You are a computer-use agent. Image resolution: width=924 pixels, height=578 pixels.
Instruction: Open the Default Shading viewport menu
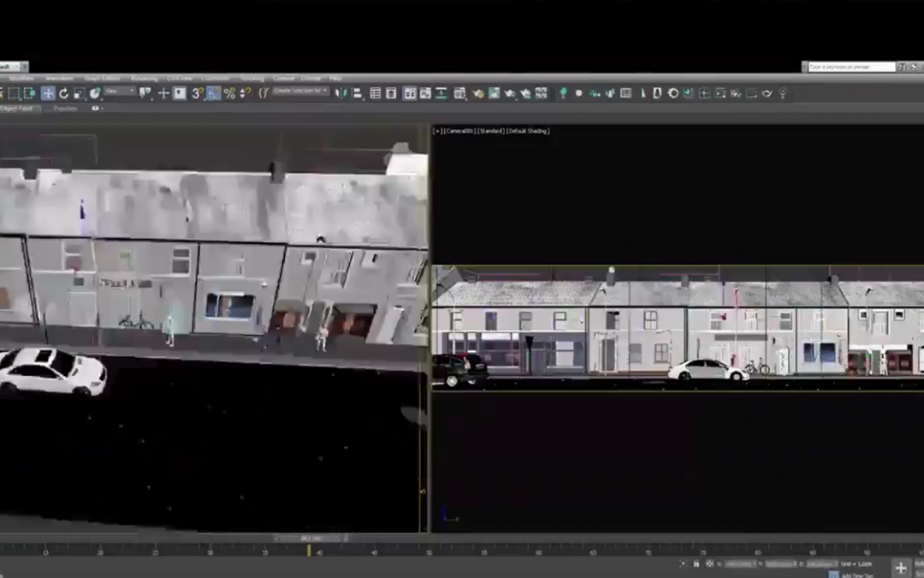[528, 131]
